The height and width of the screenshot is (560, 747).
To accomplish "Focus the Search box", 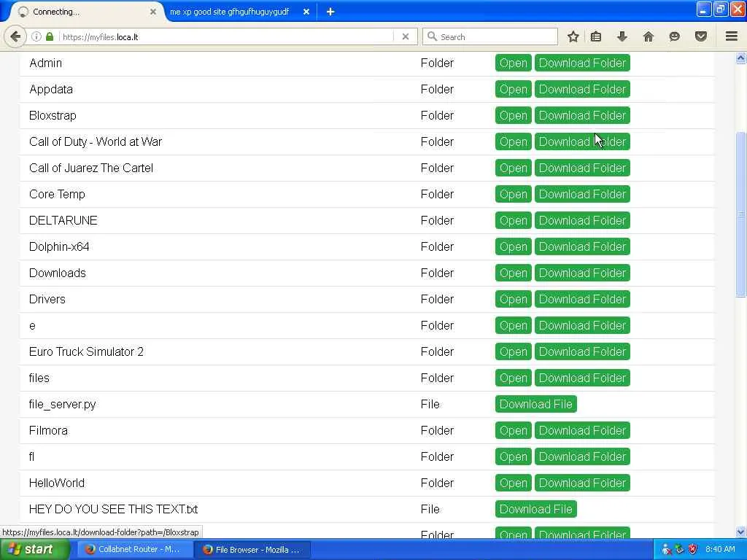I will tap(489, 36).
